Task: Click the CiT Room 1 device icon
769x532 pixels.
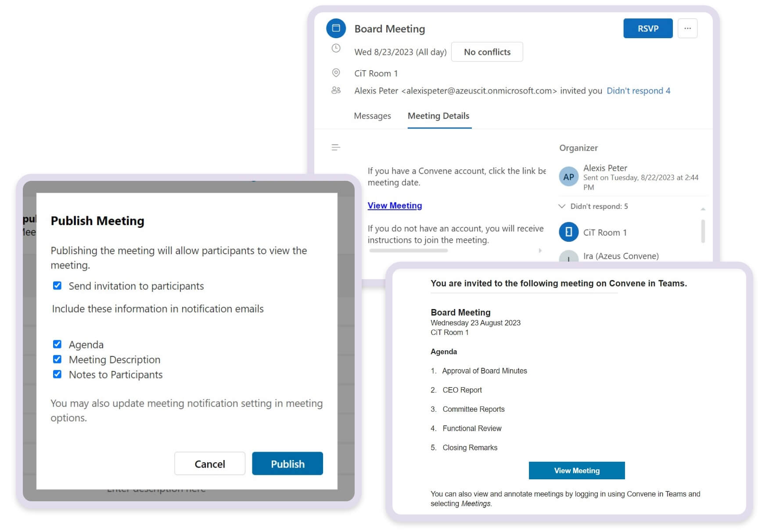Action: (568, 232)
